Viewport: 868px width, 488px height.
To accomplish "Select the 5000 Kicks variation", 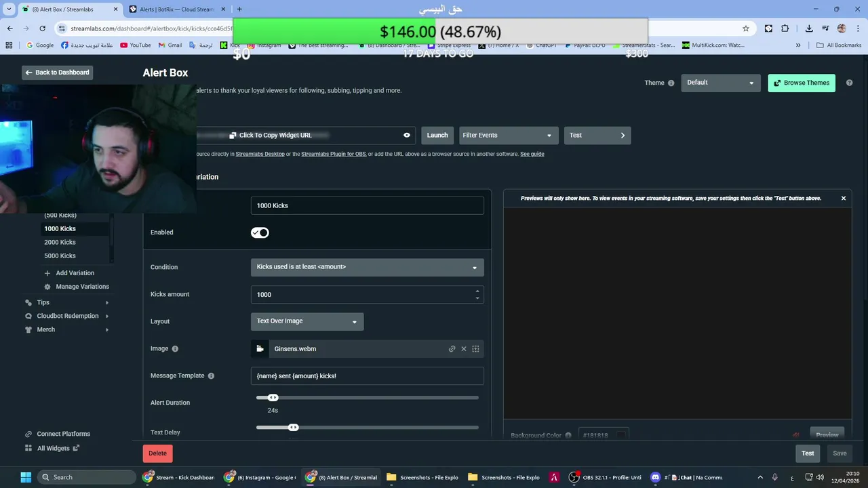I will tap(60, 256).
